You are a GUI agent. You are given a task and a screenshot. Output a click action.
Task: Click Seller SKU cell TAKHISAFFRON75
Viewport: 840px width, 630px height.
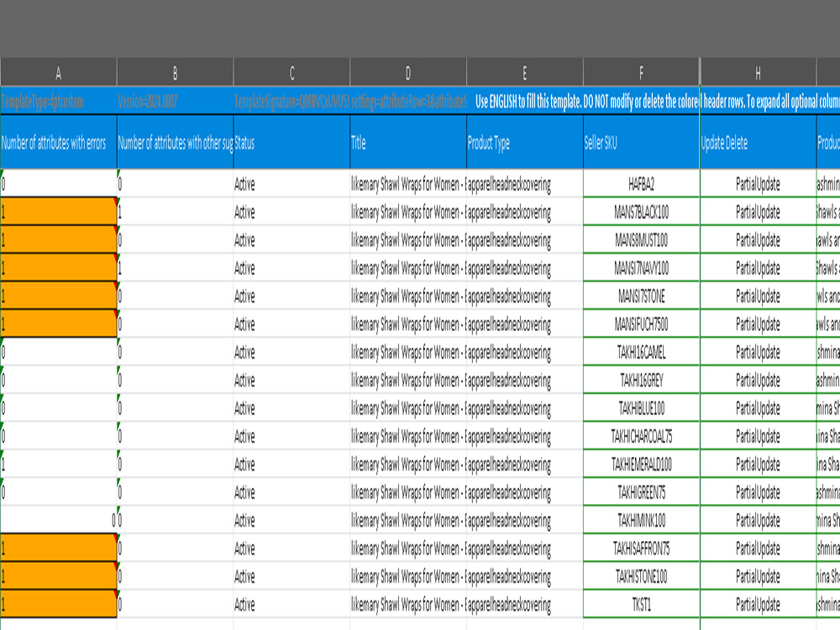[641, 548]
